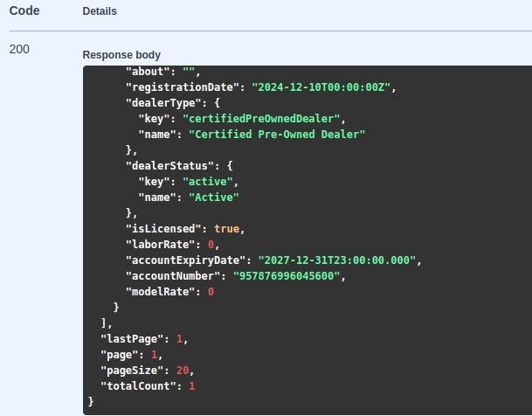
Task: Click the "pageSize" key
Action: pos(132,371)
